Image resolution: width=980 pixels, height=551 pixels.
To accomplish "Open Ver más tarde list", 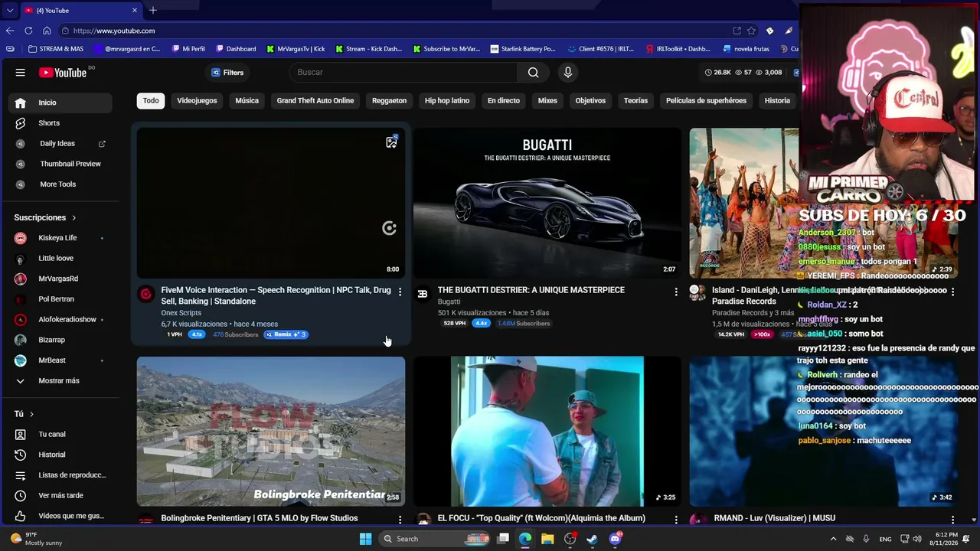I will [60, 496].
